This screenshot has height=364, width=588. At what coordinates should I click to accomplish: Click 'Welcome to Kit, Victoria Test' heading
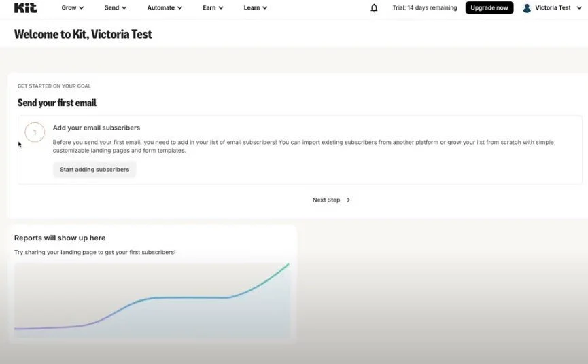[83, 34]
